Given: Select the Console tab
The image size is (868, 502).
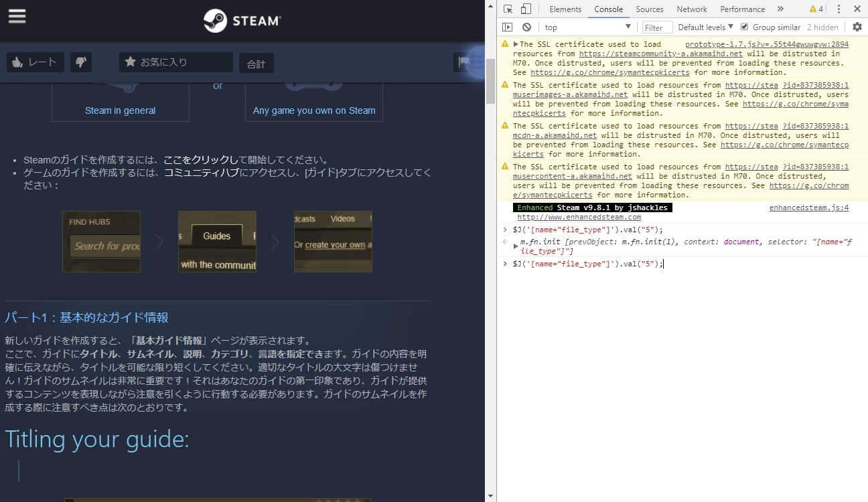Looking at the screenshot, I should click(608, 9).
